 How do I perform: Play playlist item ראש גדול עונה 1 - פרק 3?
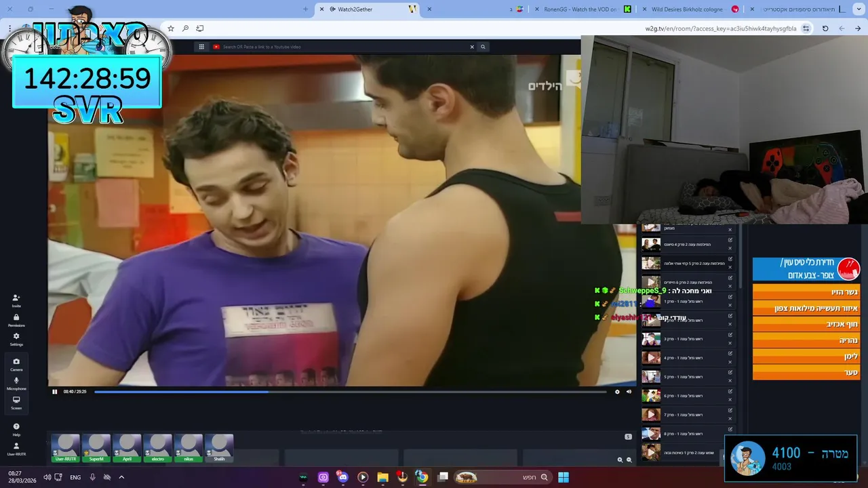[x=688, y=339]
